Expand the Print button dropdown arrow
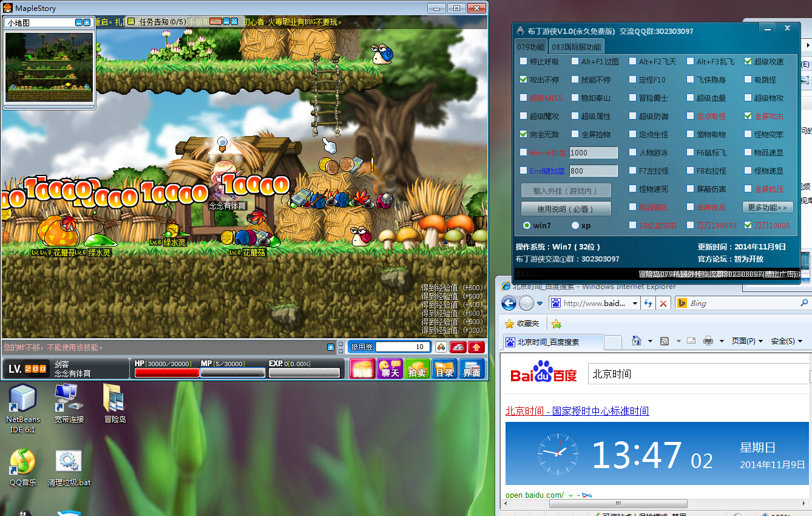Viewport: 812px width, 516px height. pyautogui.click(x=722, y=341)
